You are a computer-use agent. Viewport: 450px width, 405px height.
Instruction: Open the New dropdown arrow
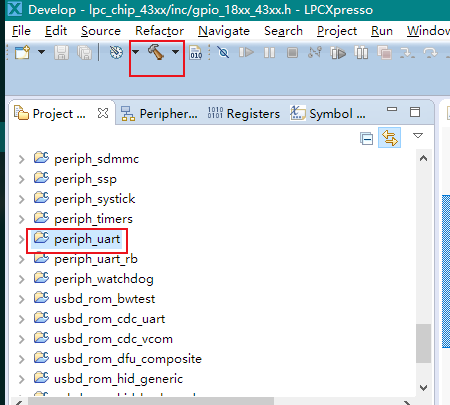pyautogui.click(x=41, y=52)
